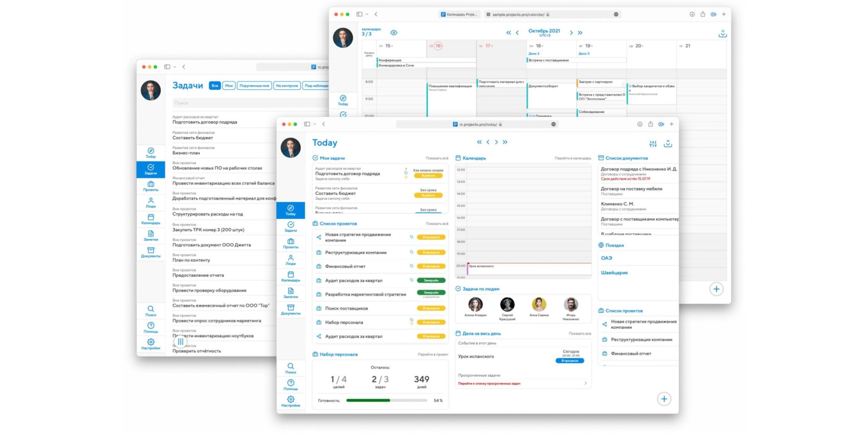Jump forward with double arrows in calendar window
This screenshot has height=434, width=868.
coord(580,33)
